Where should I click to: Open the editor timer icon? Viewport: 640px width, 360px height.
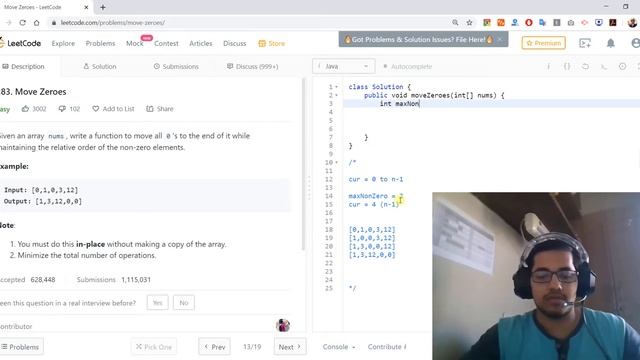(622, 66)
